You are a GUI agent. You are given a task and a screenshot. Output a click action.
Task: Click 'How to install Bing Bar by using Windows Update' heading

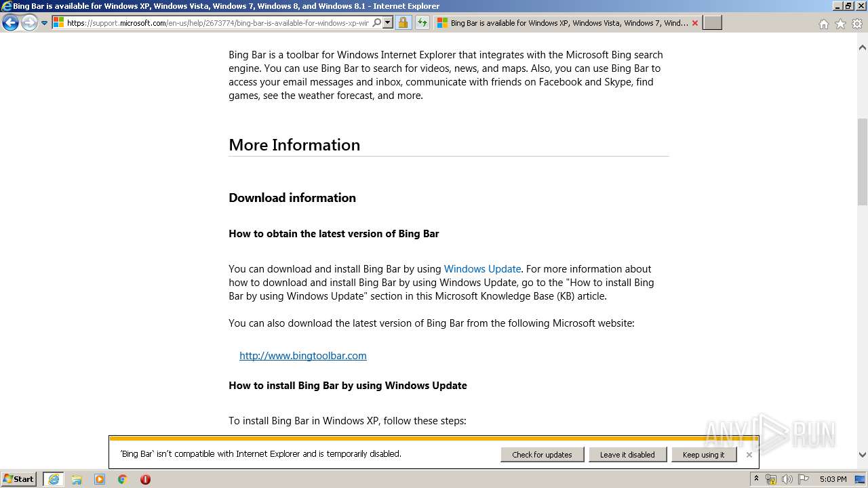pos(348,386)
